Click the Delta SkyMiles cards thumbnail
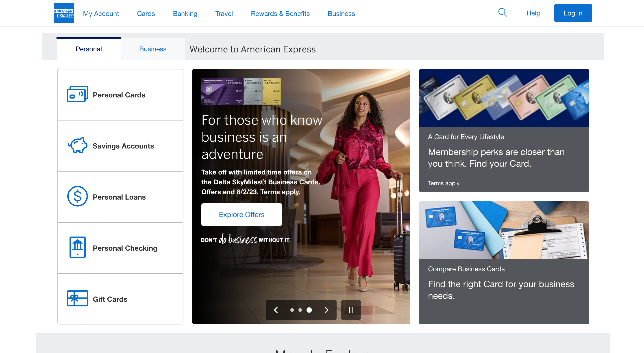The image size is (644, 353). pos(241,91)
